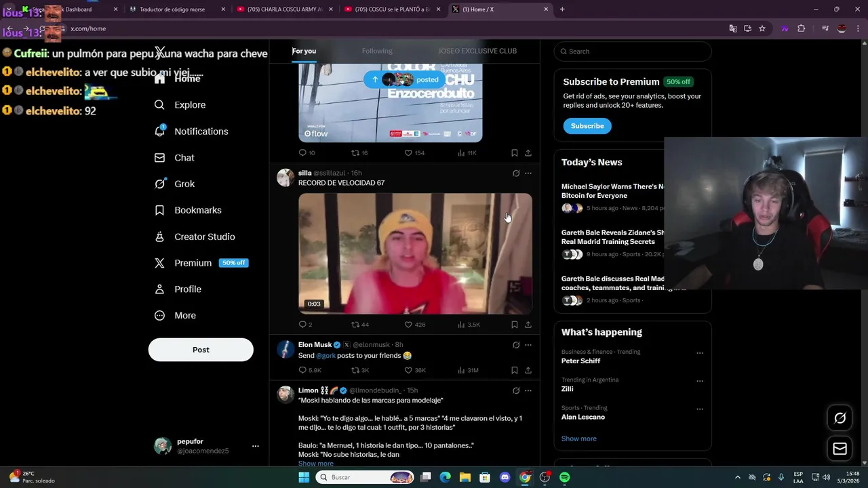This screenshot has height=488, width=868.
Task: Open Spotify from the taskbar
Action: click(565, 477)
